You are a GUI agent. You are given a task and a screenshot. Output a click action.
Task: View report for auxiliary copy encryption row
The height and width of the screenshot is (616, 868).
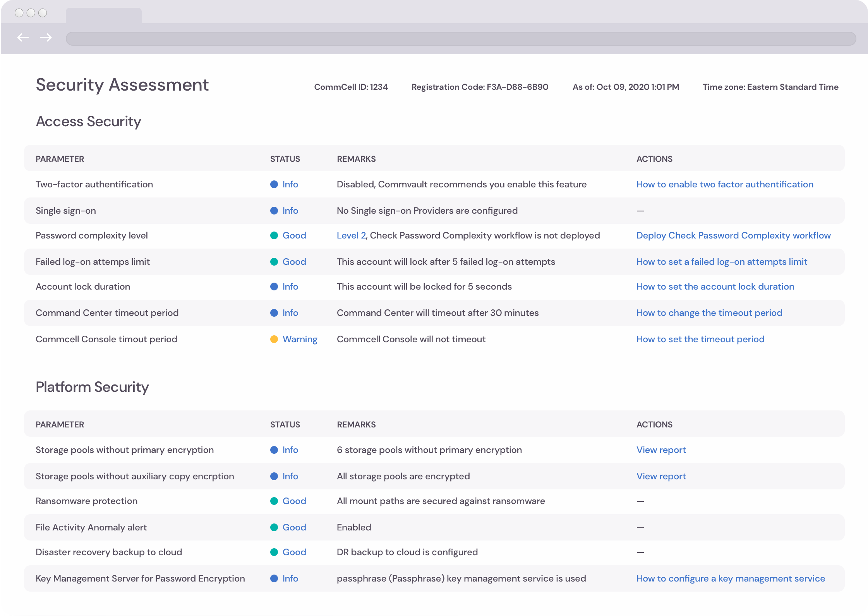tap(661, 476)
